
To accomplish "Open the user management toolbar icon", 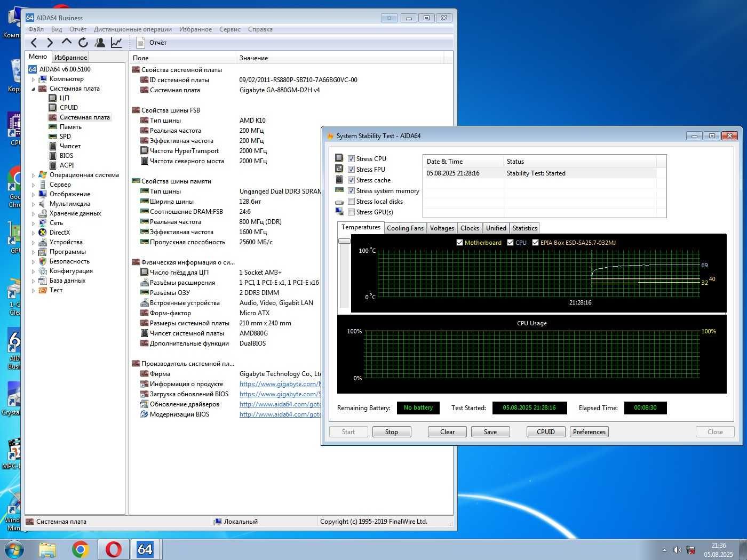I will [x=100, y=43].
